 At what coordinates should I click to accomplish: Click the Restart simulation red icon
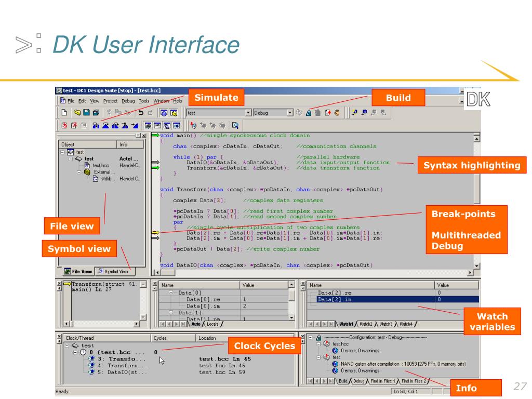pyautogui.click(x=64, y=126)
